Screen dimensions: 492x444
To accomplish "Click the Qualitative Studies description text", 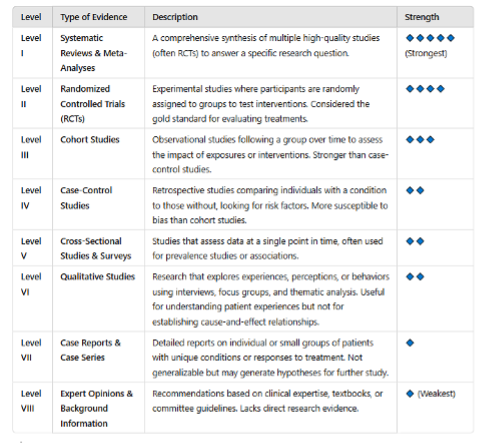I will (271, 299).
